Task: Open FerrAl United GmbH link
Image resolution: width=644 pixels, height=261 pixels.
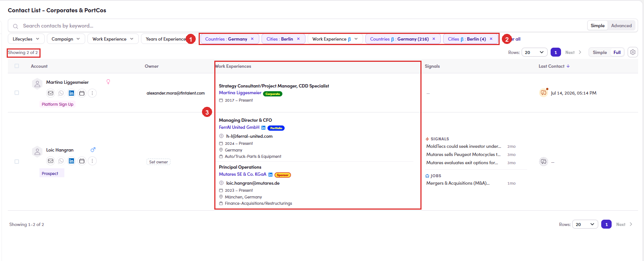Action: (x=239, y=127)
